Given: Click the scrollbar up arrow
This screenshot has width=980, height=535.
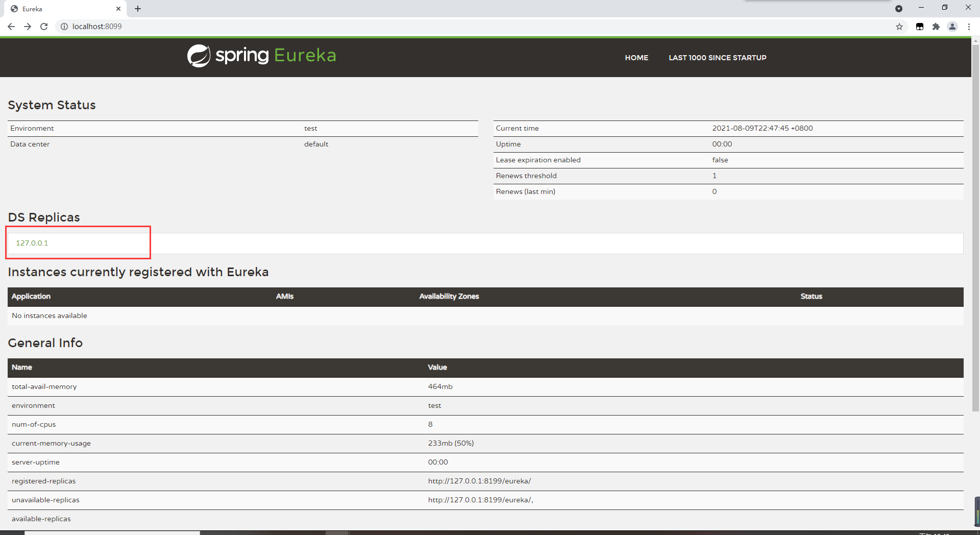Looking at the screenshot, I should 975,40.
